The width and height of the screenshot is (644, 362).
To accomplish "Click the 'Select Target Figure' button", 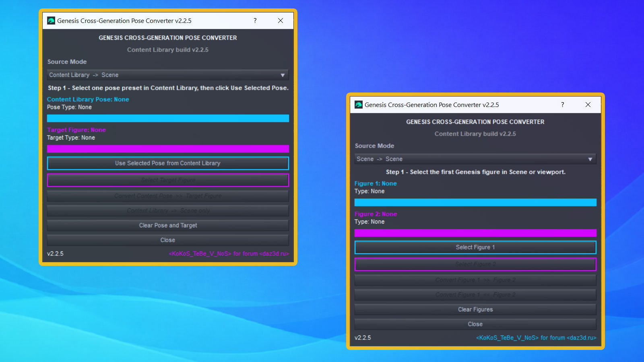I will (168, 180).
